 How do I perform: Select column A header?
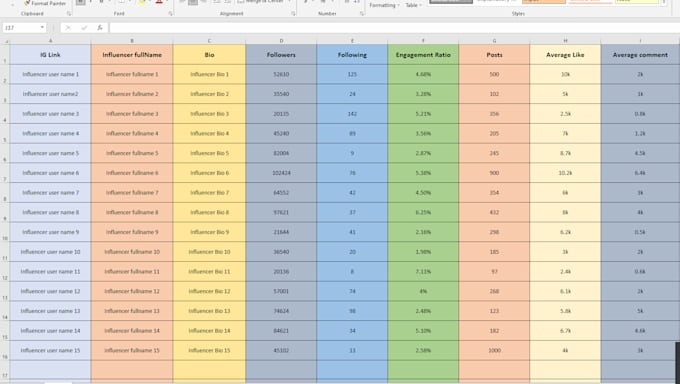(x=50, y=41)
